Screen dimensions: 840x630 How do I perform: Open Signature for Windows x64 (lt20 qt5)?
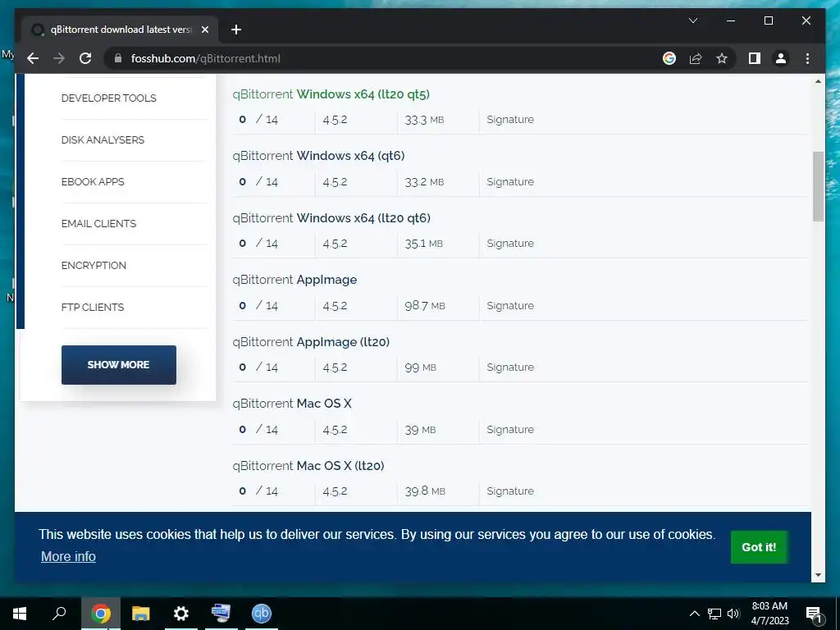coord(510,120)
